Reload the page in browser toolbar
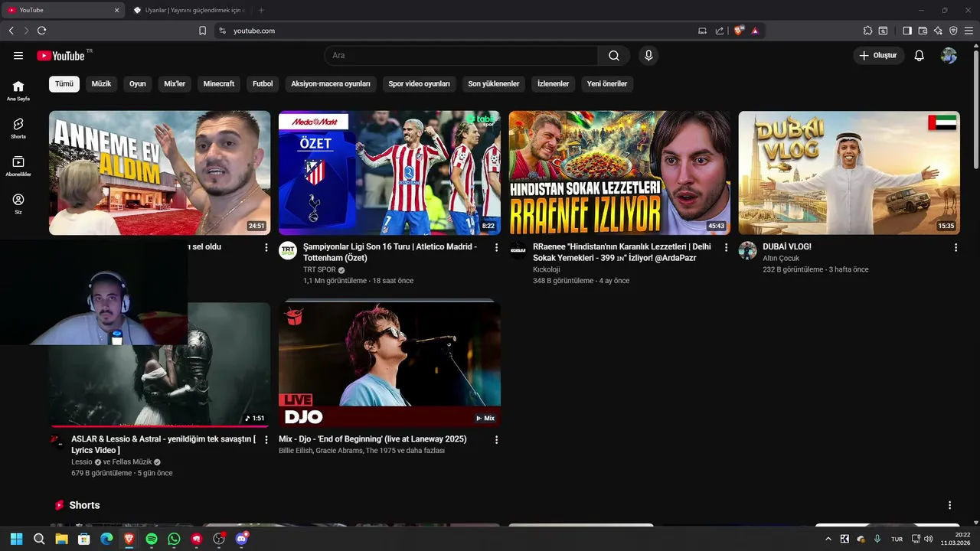This screenshot has height=551, width=980. (x=41, y=31)
